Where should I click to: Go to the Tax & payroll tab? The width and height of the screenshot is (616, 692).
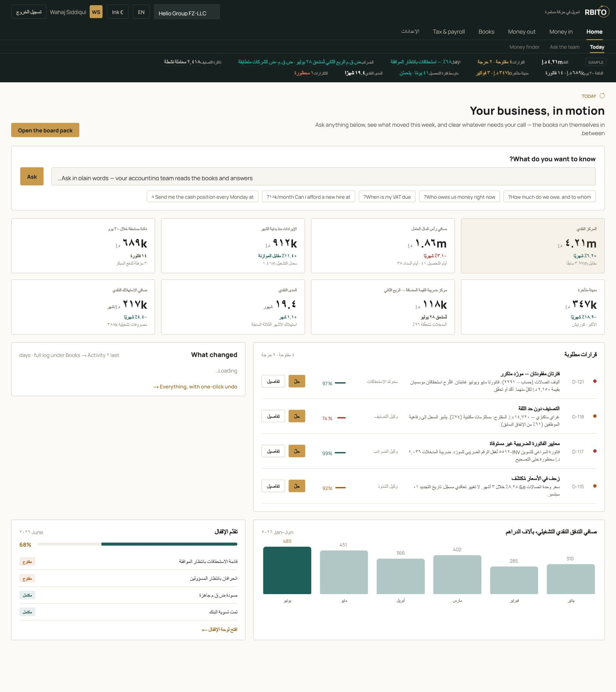point(449,32)
